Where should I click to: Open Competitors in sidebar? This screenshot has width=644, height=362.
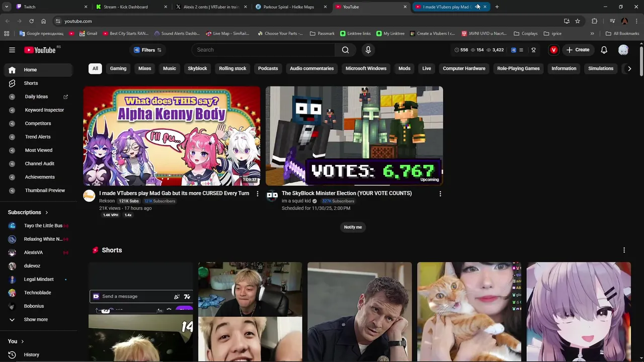39,123
